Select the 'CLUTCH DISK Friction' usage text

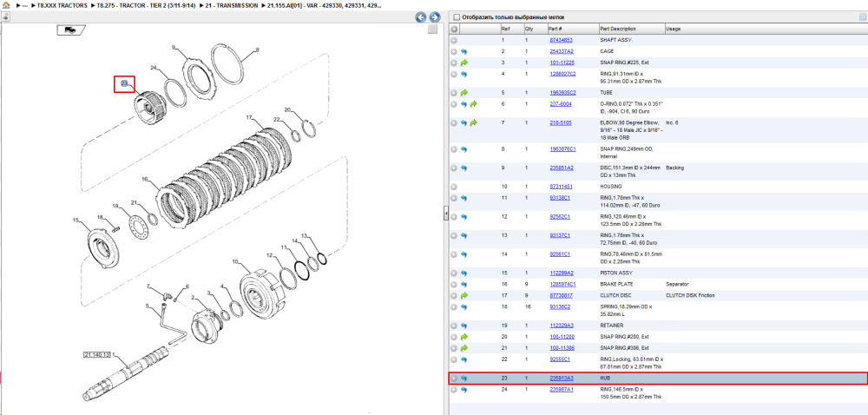[x=690, y=295]
